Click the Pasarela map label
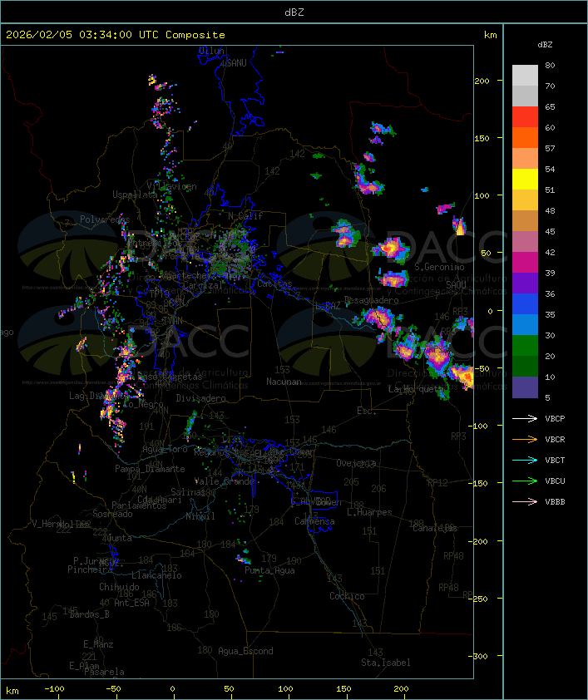Image resolution: width=588 pixels, height=700 pixels. tap(104, 672)
